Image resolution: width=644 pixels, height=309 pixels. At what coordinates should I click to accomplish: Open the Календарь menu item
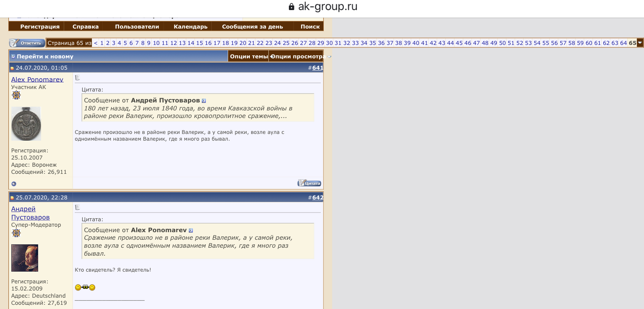tap(190, 26)
